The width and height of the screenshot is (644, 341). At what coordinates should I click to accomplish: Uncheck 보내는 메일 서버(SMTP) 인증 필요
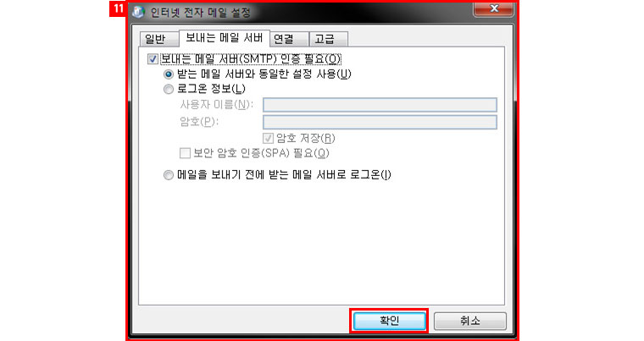coord(153,59)
